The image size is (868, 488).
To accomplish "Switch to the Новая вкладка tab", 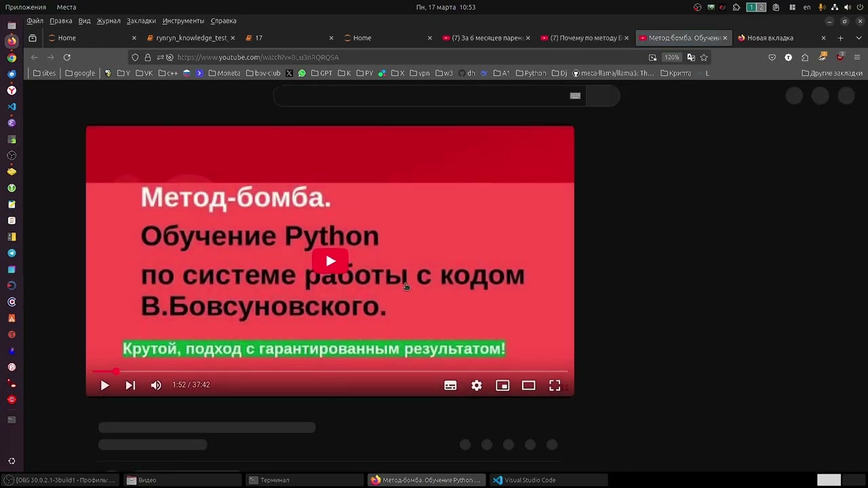I will point(781,38).
